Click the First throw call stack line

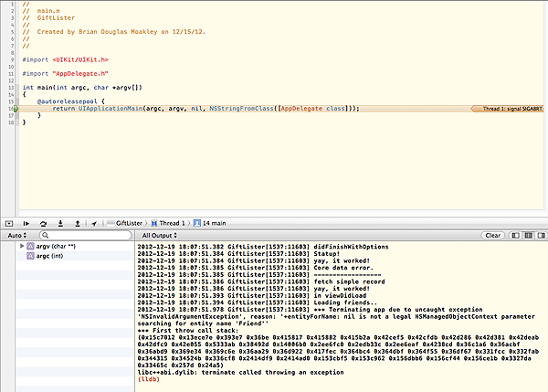tap(188, 331)
